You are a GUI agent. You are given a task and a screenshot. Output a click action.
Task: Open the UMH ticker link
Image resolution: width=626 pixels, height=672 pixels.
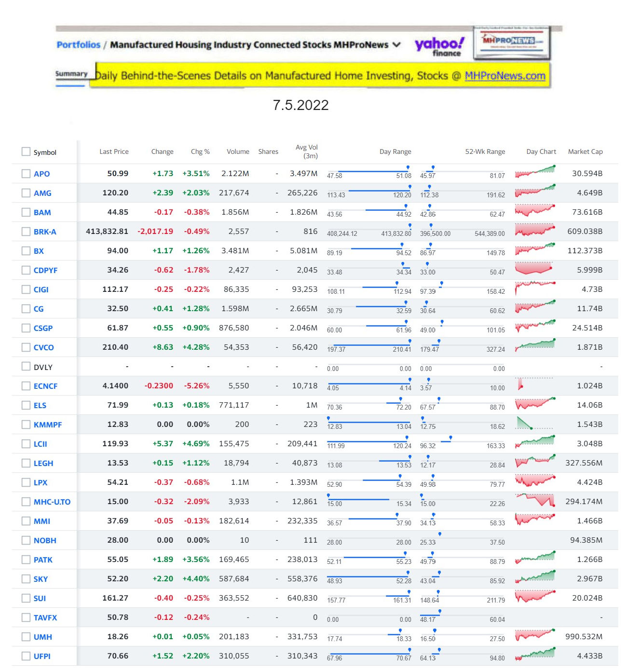pyautogui.click(x=43, y=637)
